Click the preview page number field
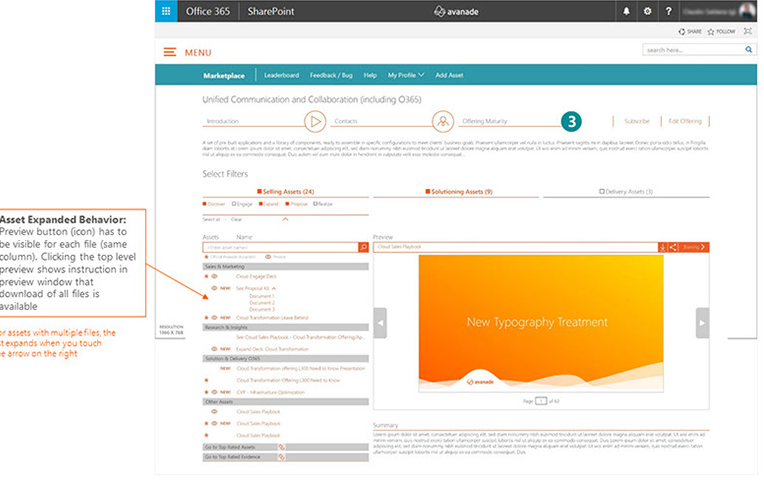Image resolution: width=764 pixels, height=489 pixels. click(x=541, y=400)
